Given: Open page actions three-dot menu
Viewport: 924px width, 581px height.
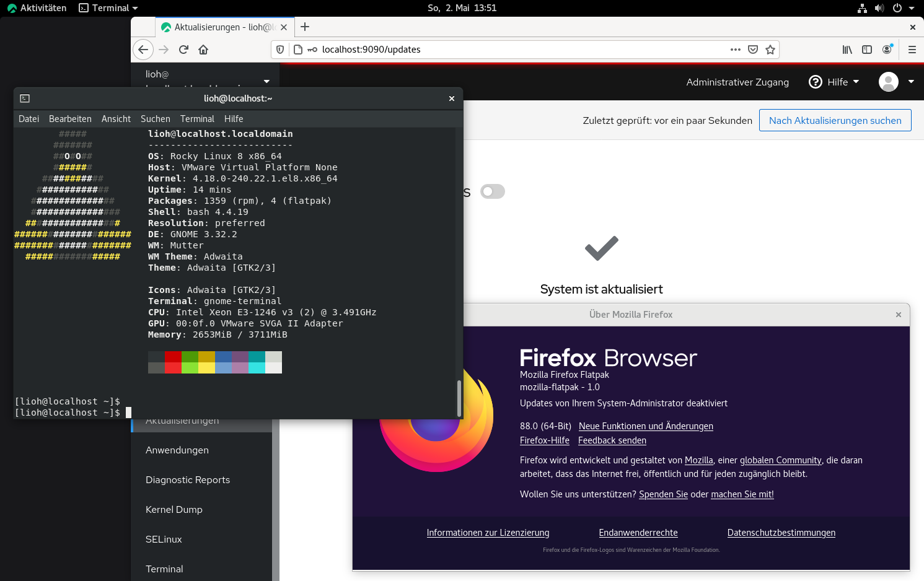Looking at the screenshot, I should pos(736,50).
